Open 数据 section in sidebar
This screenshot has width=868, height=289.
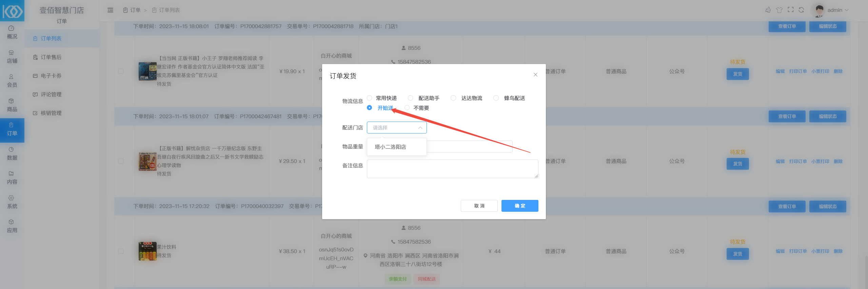point(12,153)
